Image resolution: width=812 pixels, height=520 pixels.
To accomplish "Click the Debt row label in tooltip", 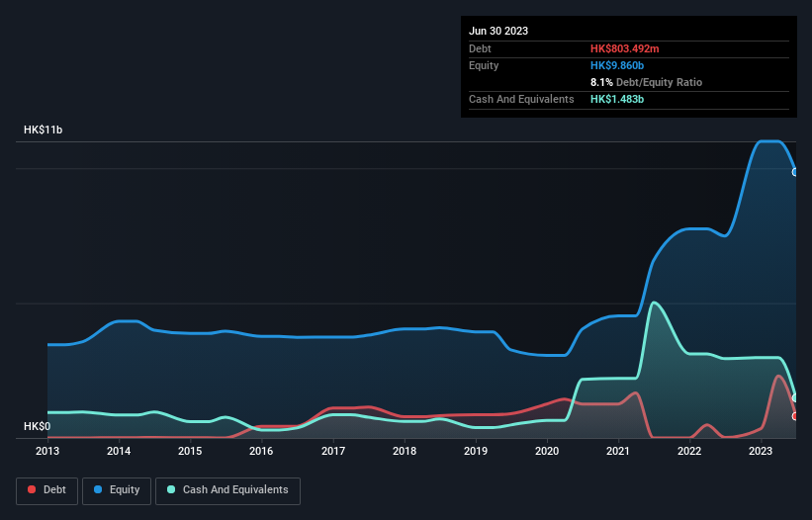I will point(480,48).
